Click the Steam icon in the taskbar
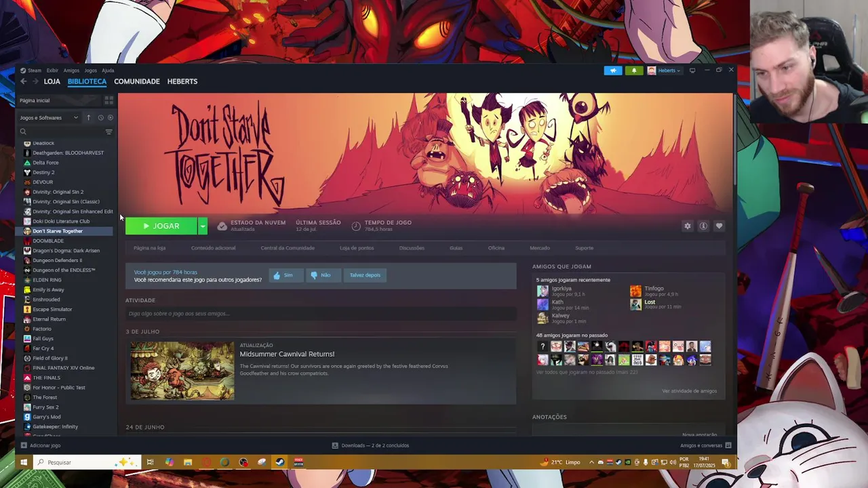The image size is (868, 488). click(x=280, y=462)
